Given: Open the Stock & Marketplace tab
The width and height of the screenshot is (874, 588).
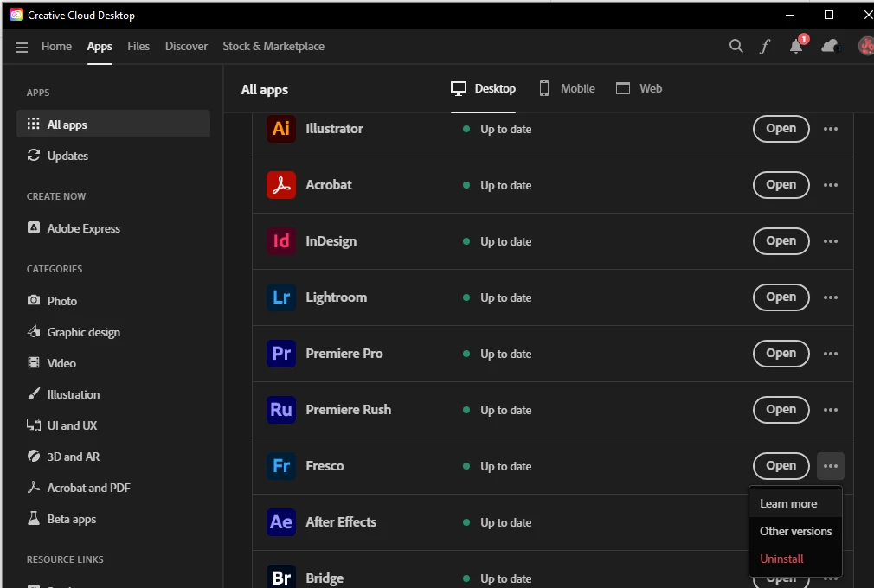Looking at the screenshot, I should pyautogui.click(x=273, y=46).
